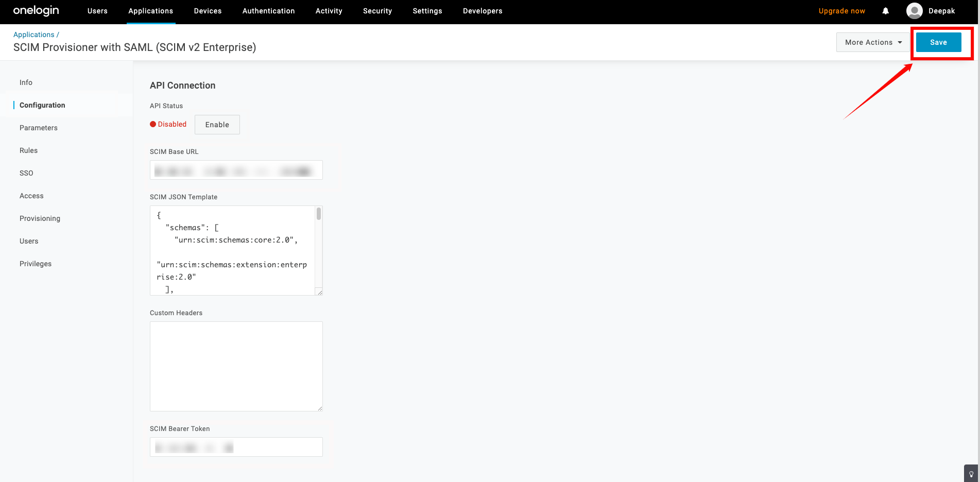Click the Custom Headers resize handle
This screenshot has height=482, width=980.
click(x=320, y=408)
